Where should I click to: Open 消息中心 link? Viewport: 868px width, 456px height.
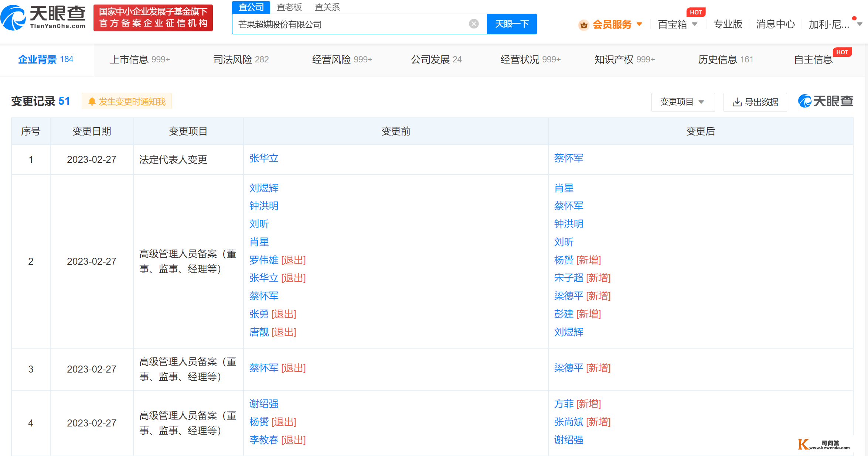775,24
